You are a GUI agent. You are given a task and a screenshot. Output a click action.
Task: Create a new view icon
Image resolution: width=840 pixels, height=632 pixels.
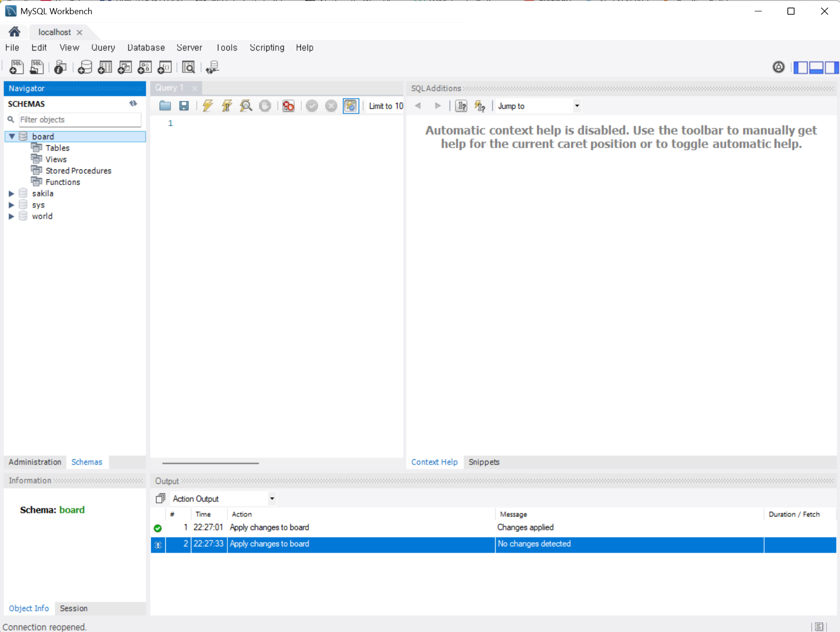pos(125,67)
